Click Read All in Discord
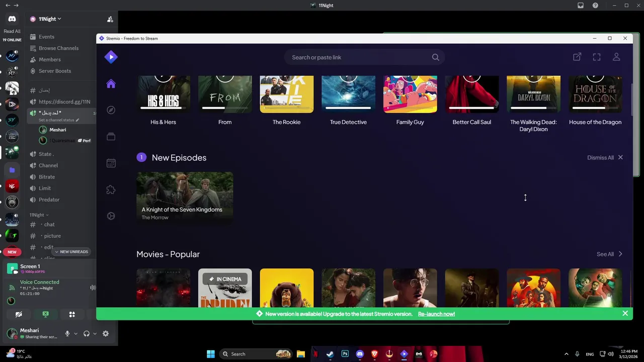This screenshot has height=362, width=644. click(12, 31)
